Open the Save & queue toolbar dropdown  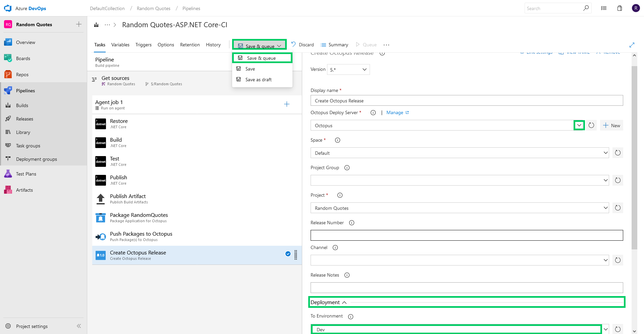(260, 45)
